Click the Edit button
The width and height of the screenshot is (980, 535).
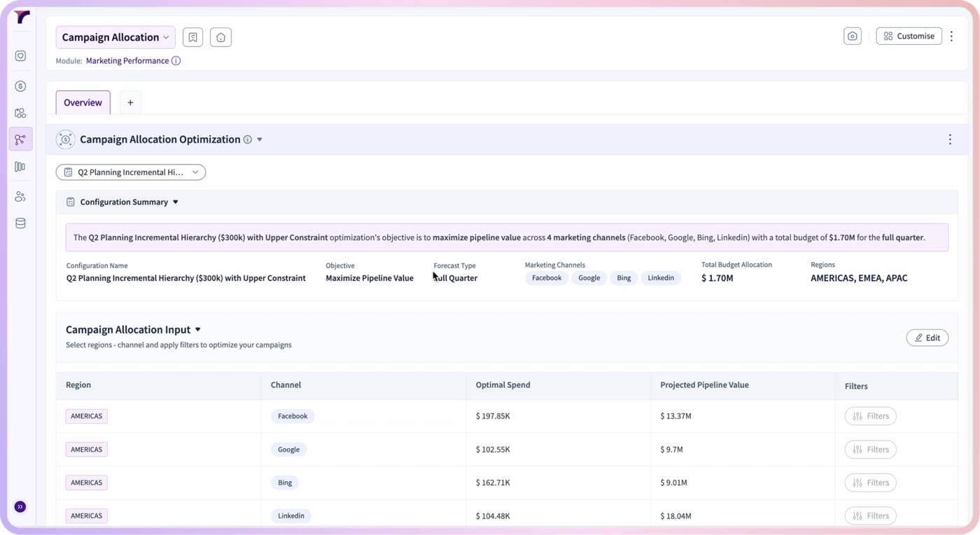(x=927, y=338)
